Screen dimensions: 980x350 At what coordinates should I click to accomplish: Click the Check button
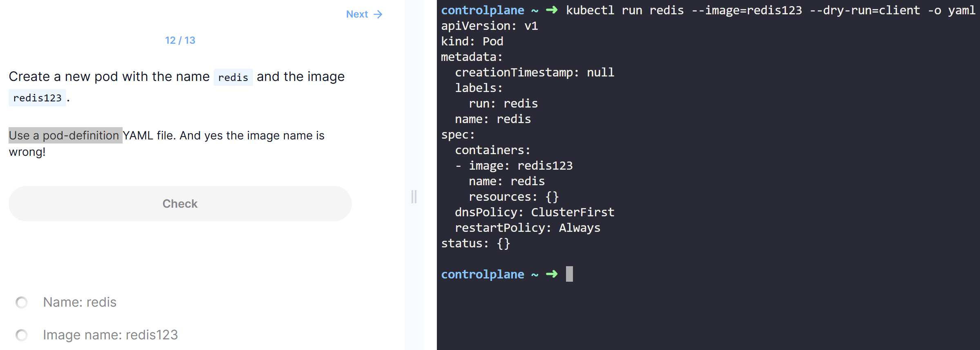[x=180, y=204]
